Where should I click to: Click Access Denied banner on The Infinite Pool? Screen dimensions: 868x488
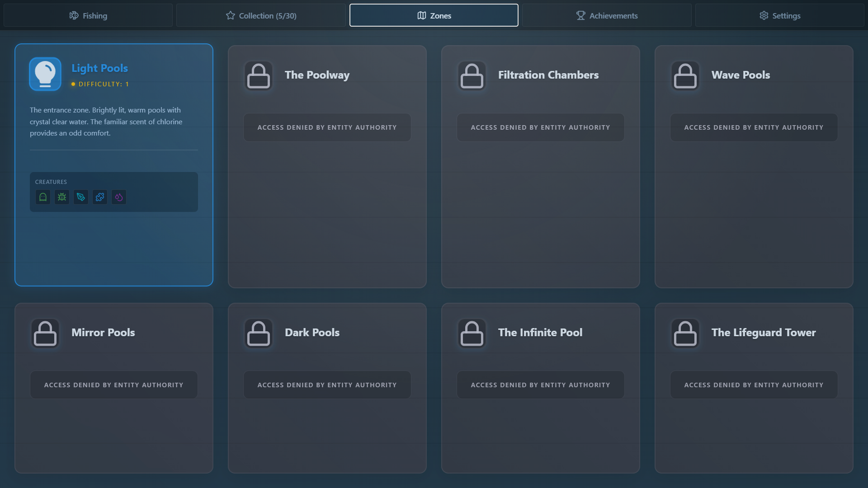tap(540, 385)
